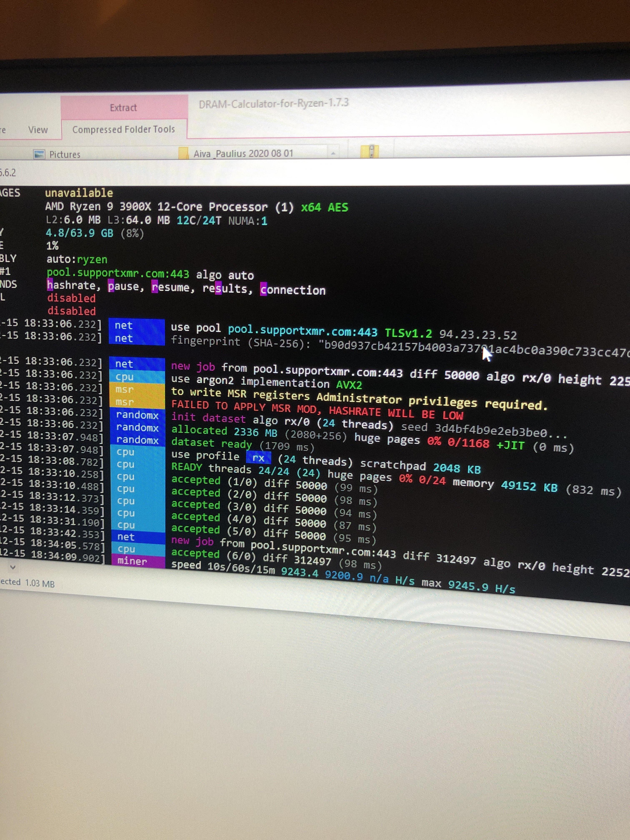Click the down chevron in navigation pane
The height and width of the screenshot is (840, 630).
(x=12, y=567)
